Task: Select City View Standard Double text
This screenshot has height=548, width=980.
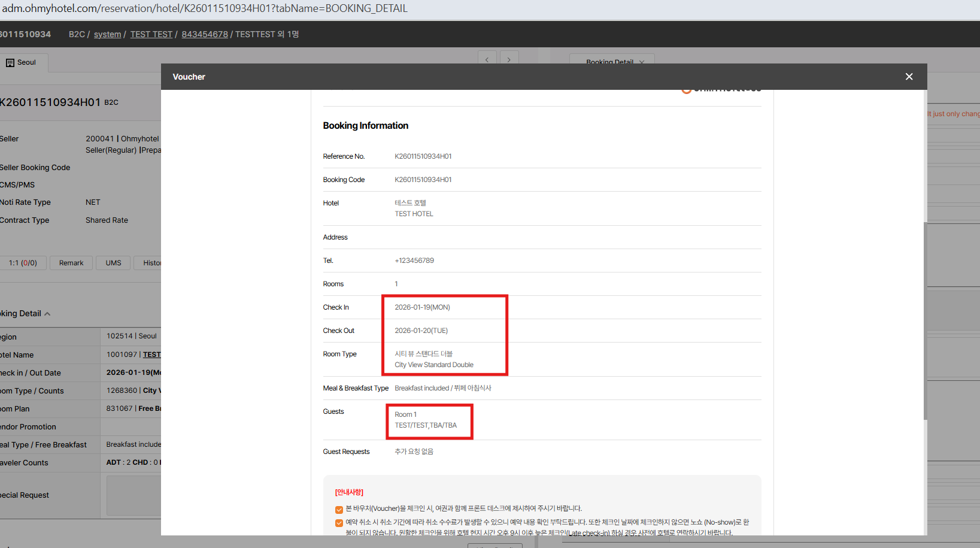Action: tap(434, 365)
